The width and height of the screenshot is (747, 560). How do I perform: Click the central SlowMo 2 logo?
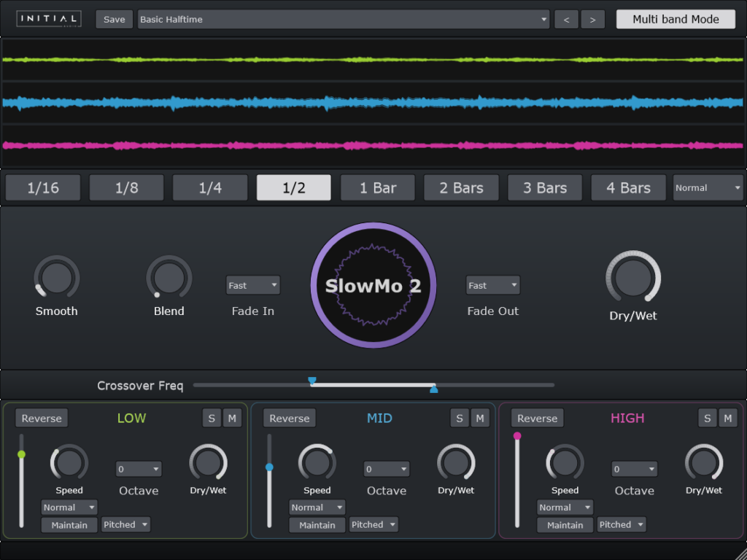[373, 286]
